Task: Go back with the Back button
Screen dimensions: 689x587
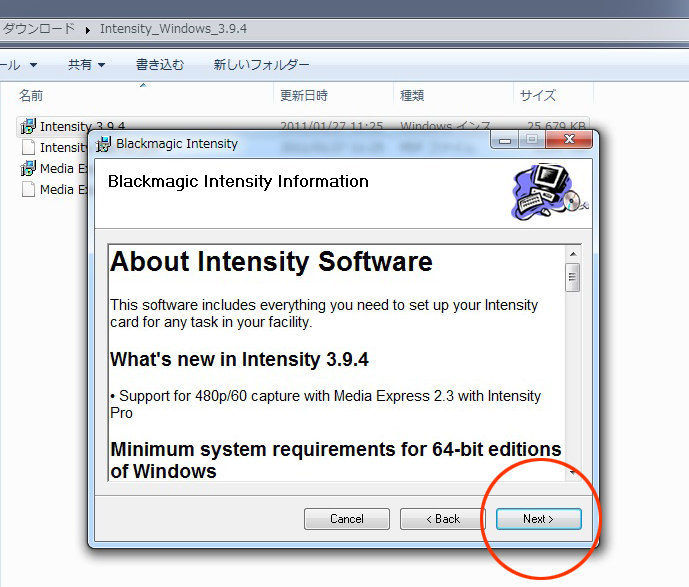Action: (442, 519)
